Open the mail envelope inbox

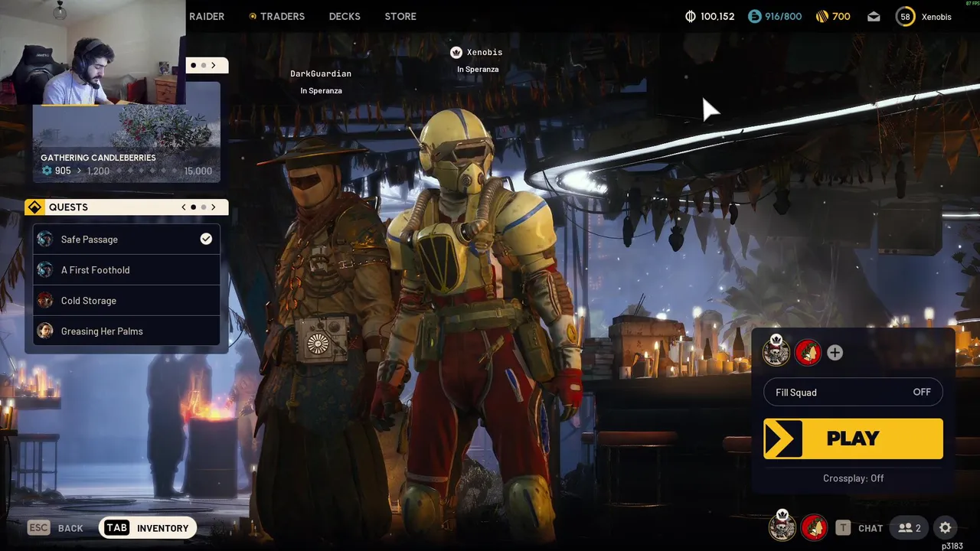874,16
